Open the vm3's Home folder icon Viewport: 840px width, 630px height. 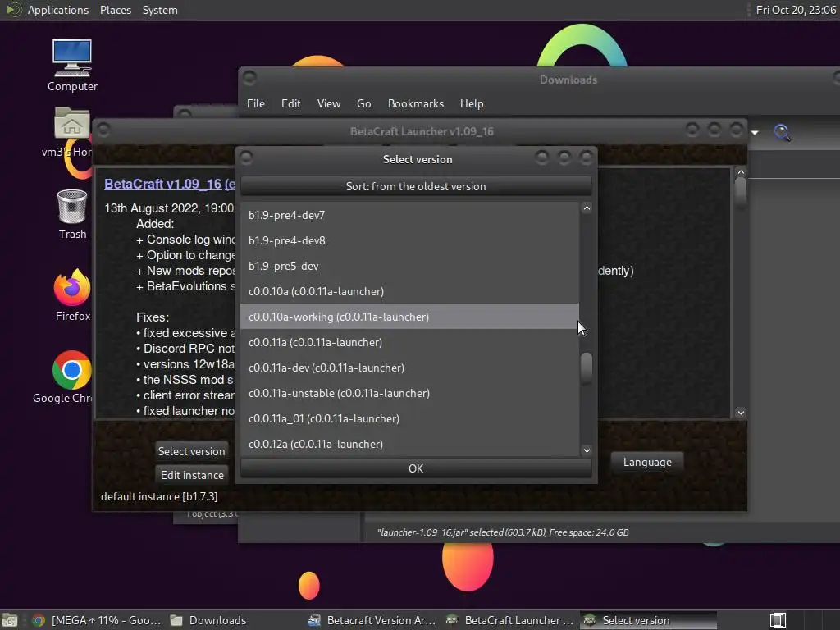click(x=71, y=132)
